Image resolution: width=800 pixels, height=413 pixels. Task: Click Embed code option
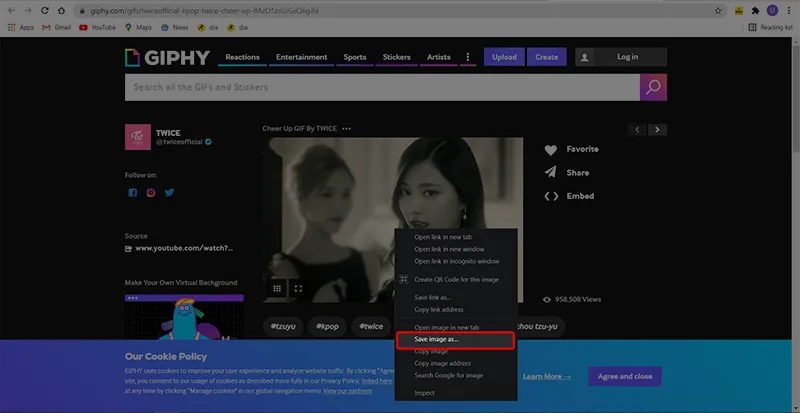click(569, 196)
